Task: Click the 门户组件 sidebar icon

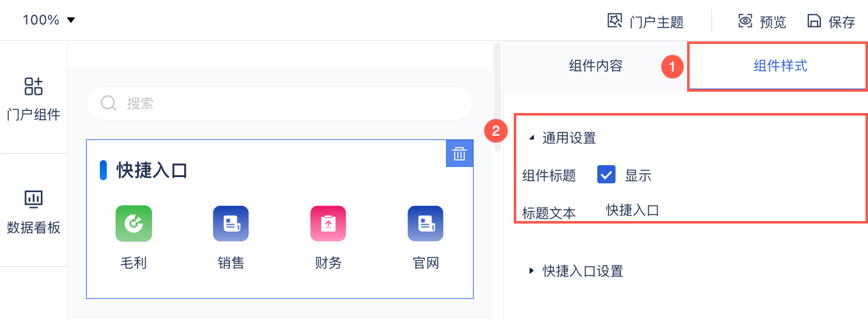Action: click(33, 86)
